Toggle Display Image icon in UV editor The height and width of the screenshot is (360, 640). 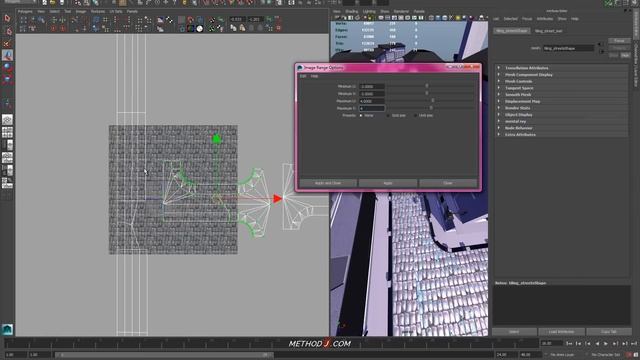pyautogui.click(x=160, y=20)
